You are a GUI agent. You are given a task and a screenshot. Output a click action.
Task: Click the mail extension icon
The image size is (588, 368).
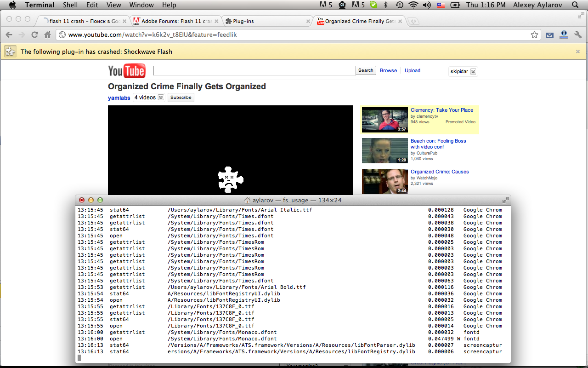(549, 35)
